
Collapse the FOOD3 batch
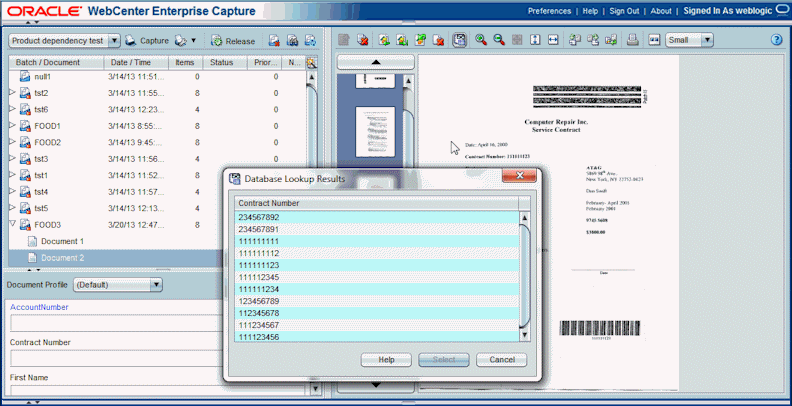click(13, 224)
